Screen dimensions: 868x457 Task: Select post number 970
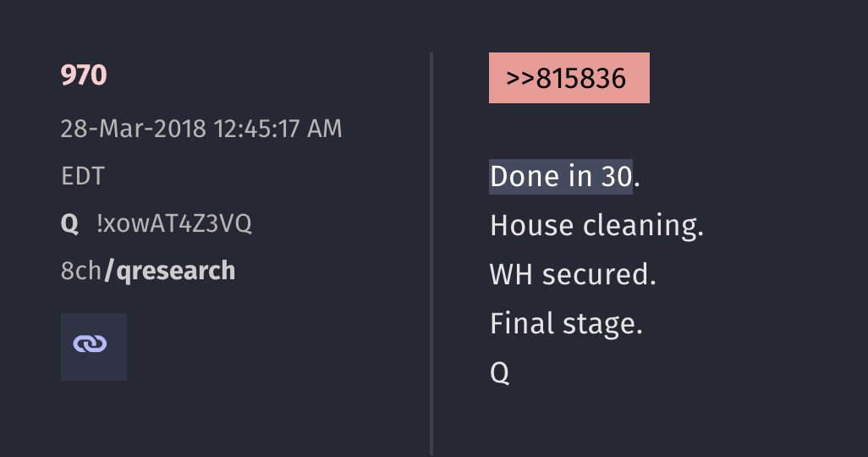[84, 75]
